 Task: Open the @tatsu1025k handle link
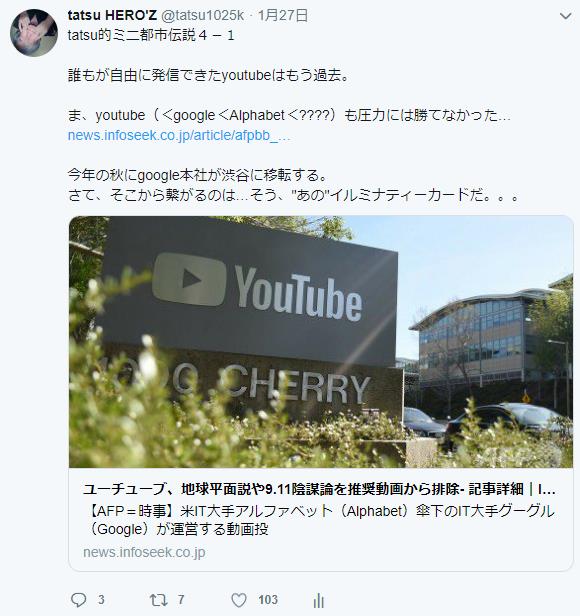(203, 15)
